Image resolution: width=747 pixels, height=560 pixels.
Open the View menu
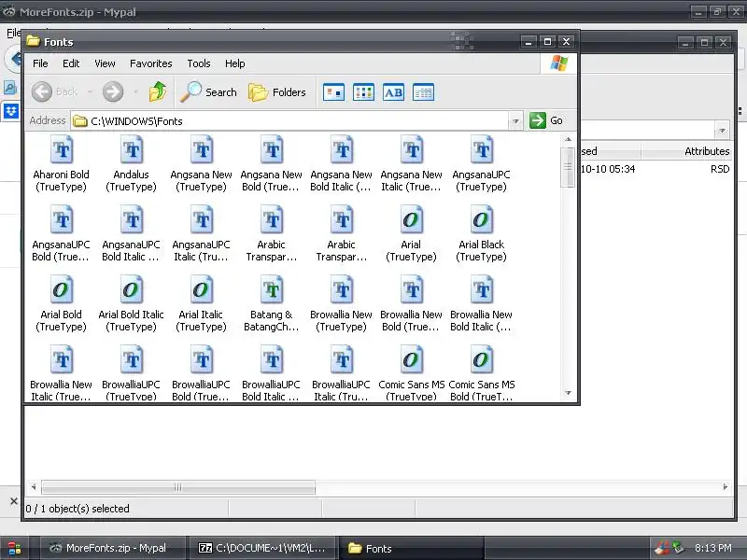(x=105, y=63)
